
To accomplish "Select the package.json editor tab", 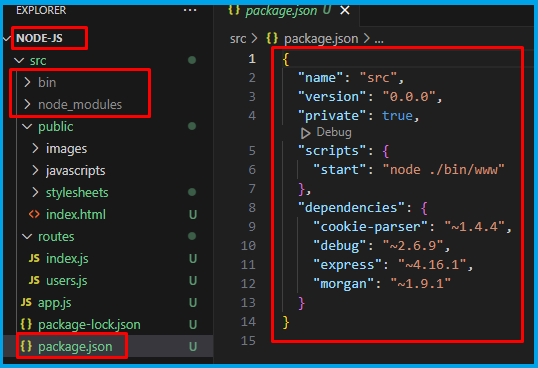I will coord(288,11).
